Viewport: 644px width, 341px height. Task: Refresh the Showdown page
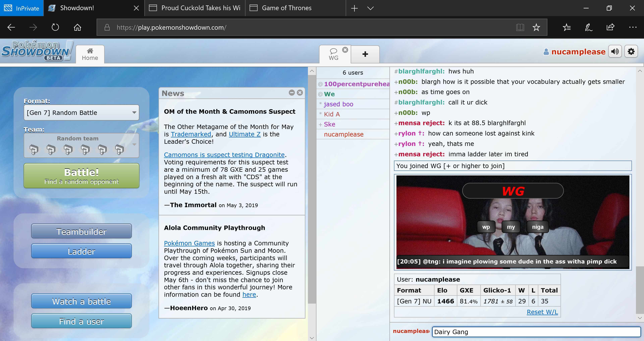(55, 27)
